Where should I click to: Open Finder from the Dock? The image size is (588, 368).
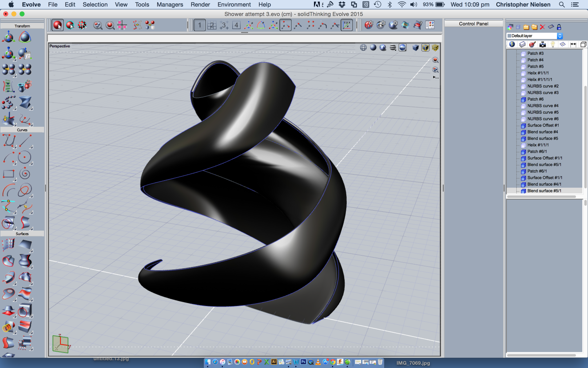tap(208, 362)
